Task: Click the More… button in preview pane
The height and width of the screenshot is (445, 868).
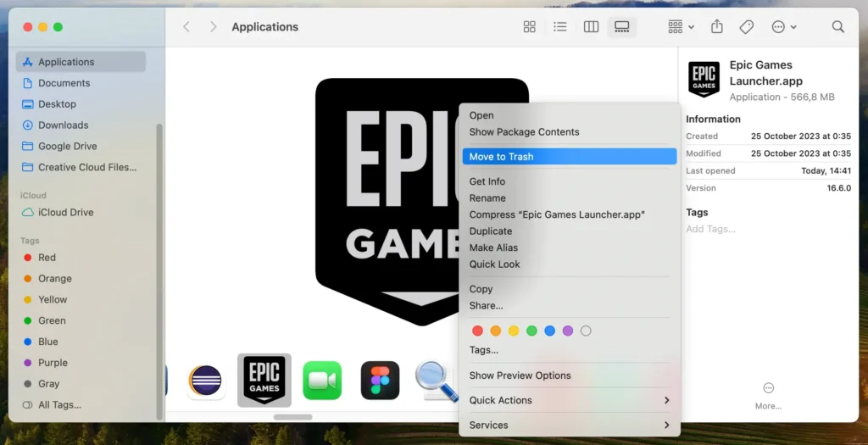Action: coord(768,396)
